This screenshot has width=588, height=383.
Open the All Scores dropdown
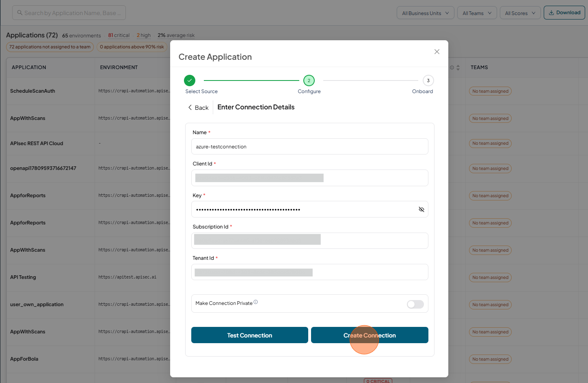pyautogui.click(x=520, y=13)
